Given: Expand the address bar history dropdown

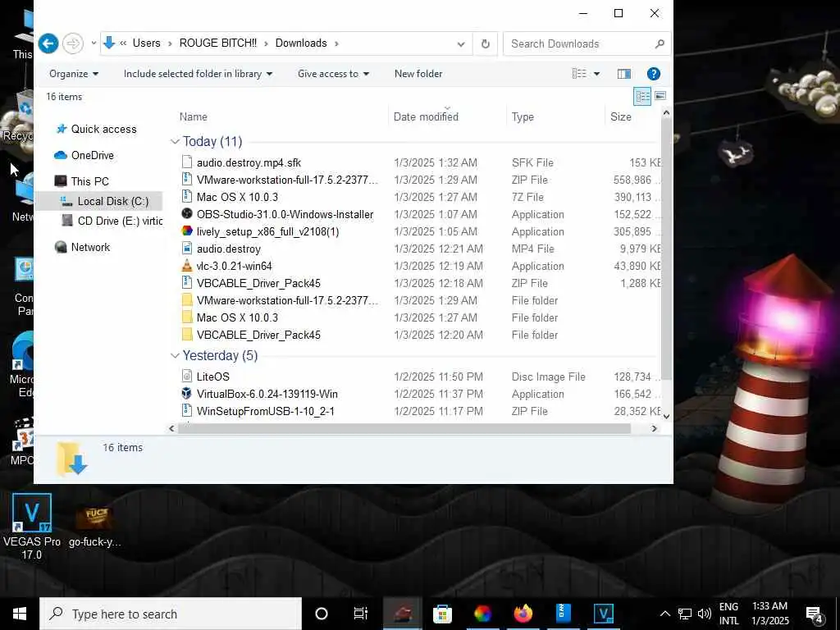Looking at the screenshot, I should click(x=461, y=44).
